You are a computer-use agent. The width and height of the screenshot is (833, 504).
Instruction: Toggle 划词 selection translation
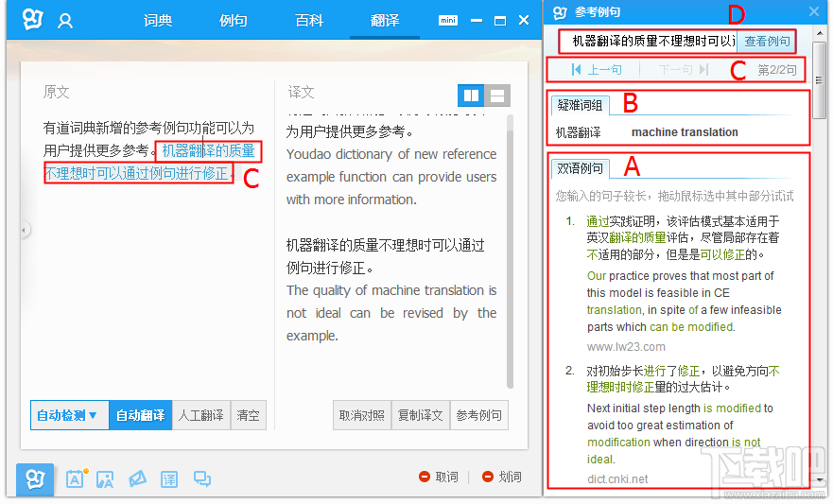(x=502, y=477)
